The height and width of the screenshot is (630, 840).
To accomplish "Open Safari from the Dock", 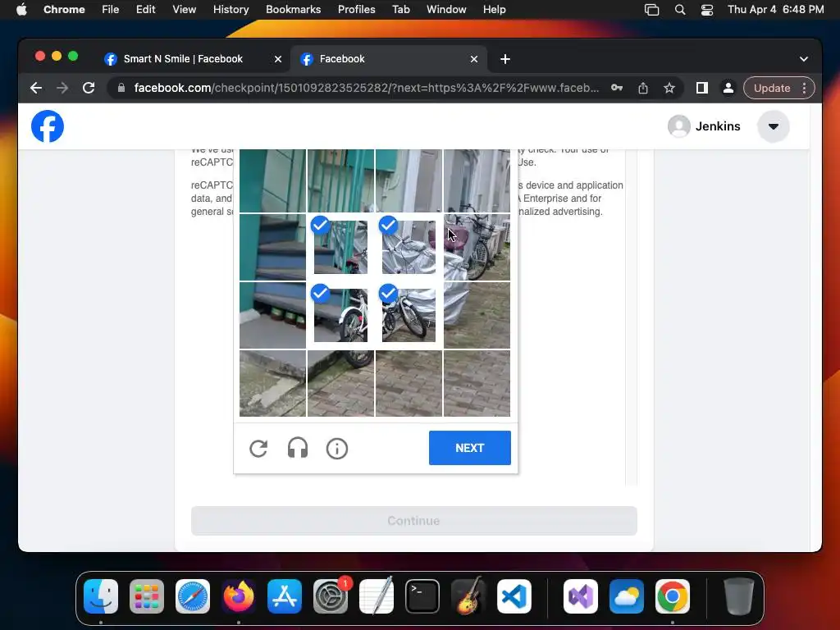I will [x=193, y=596].
